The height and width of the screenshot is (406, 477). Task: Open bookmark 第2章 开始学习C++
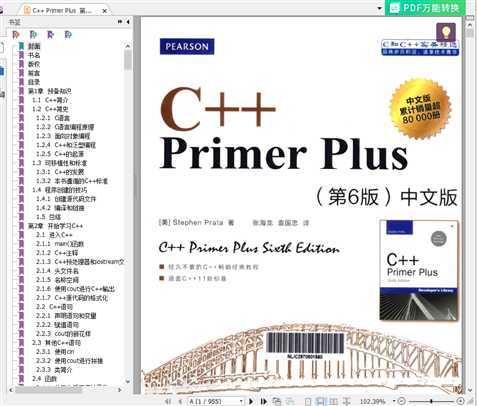coord(55,226)
